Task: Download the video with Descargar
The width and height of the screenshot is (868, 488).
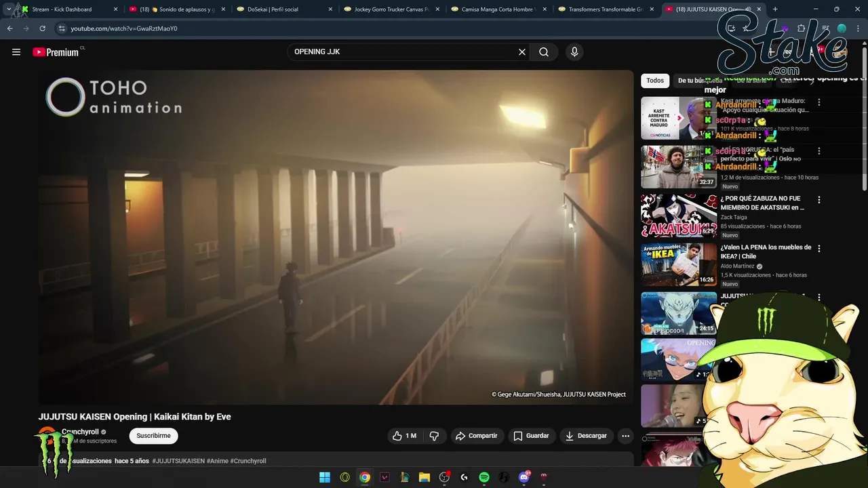Action: (587, 436)
